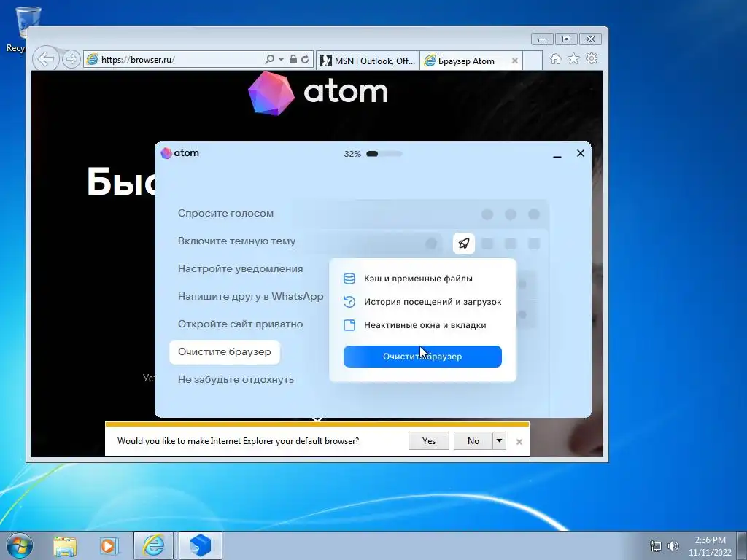
Task: Click Yes to set default browser
Action: click(429, 441)
